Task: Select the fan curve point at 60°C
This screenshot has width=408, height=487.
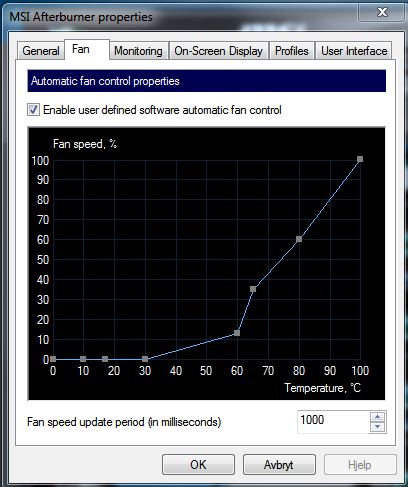Action: pos(237,333)
